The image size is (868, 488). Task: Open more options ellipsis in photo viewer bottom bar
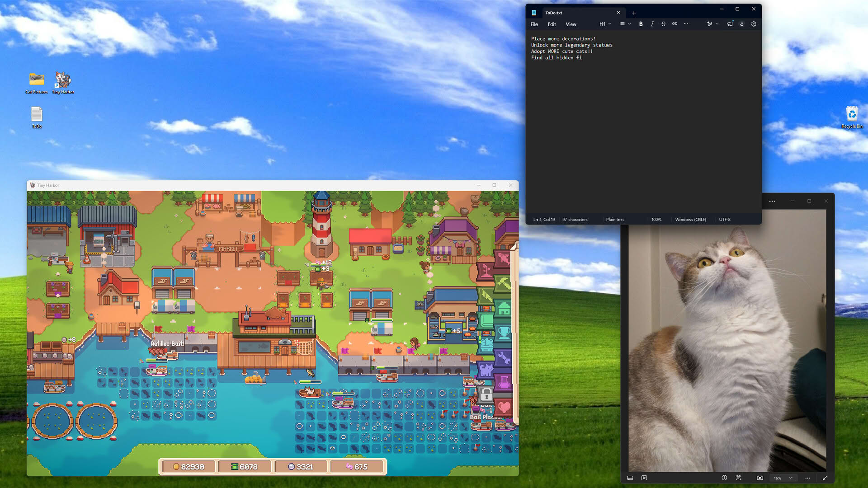tap(807, 478)
